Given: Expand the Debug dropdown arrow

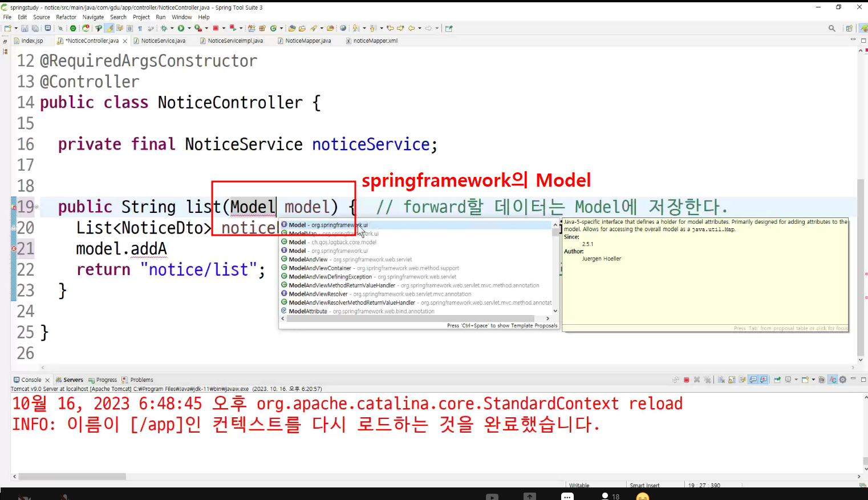Looking at the screenshot, I should point(172,28).
